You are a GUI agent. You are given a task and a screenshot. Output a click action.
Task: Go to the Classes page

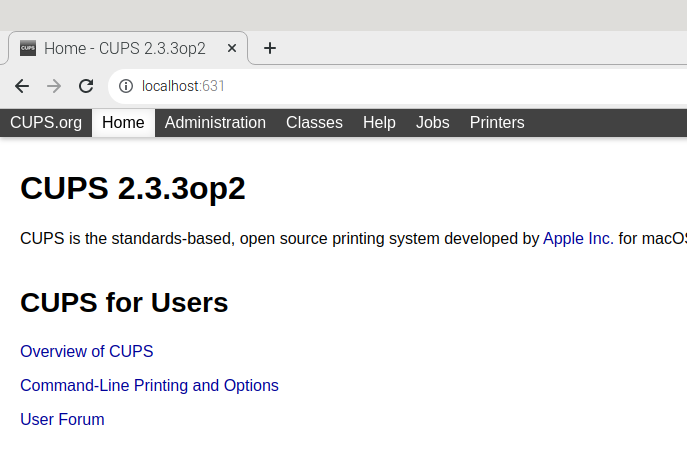pyautogui.click(x=314, y=123)
